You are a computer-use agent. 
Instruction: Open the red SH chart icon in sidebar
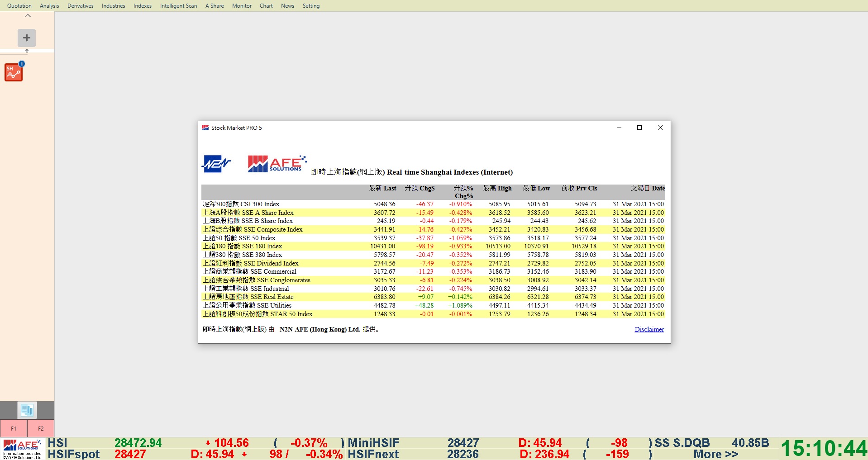(14, 72)
